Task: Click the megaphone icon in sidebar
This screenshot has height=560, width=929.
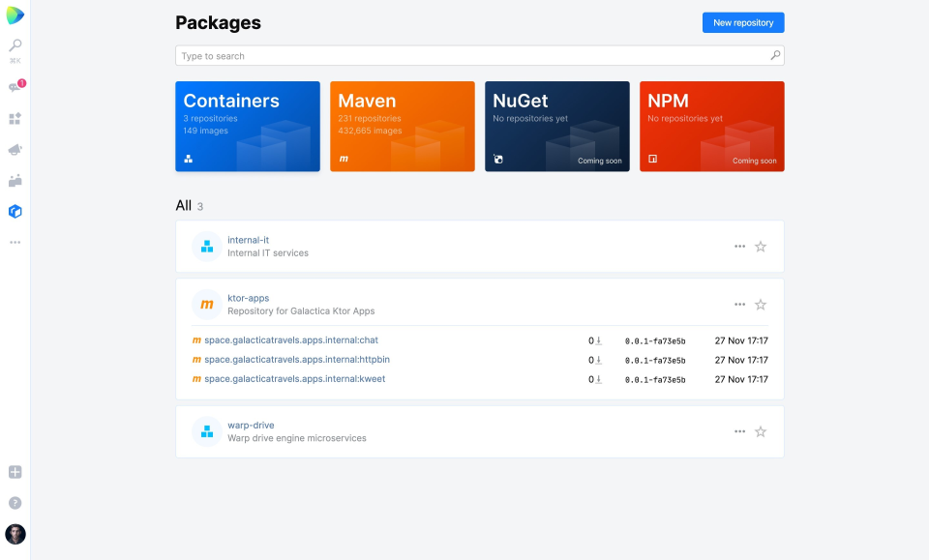Action: click(15, 150)
